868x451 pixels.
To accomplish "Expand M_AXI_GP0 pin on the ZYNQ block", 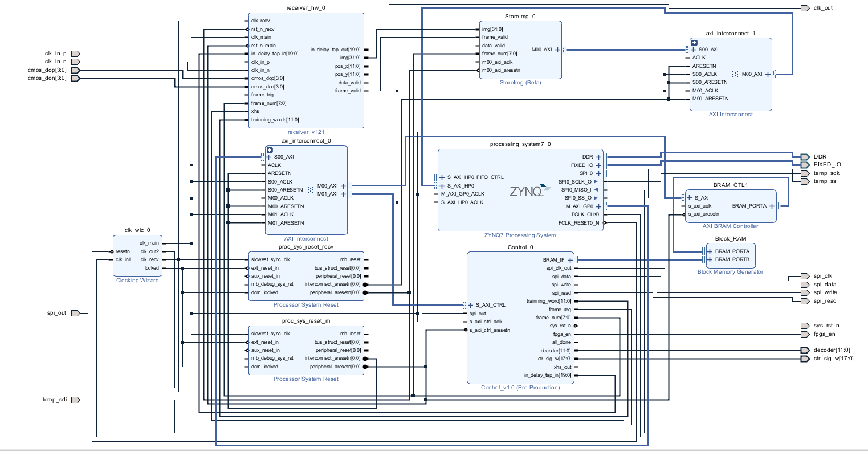I will [x=598, y=206].
